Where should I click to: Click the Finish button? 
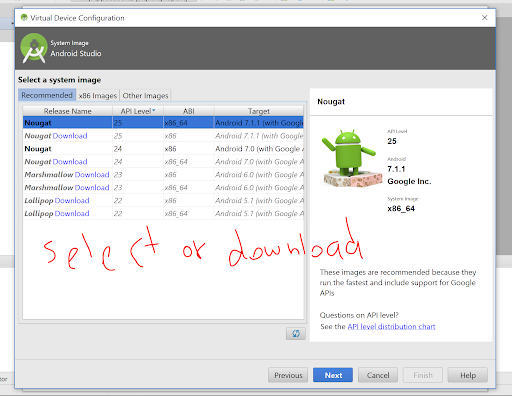click(x=423, y=375)
